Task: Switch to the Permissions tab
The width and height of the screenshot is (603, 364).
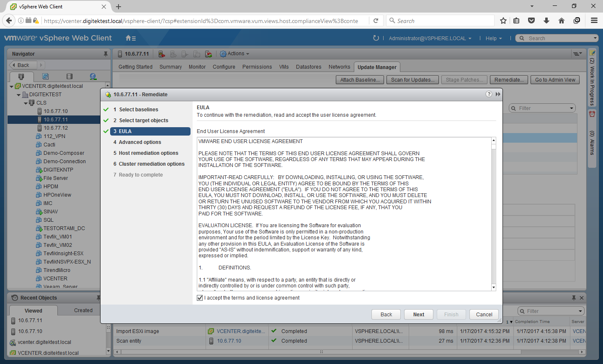Action: pos(257,67)
